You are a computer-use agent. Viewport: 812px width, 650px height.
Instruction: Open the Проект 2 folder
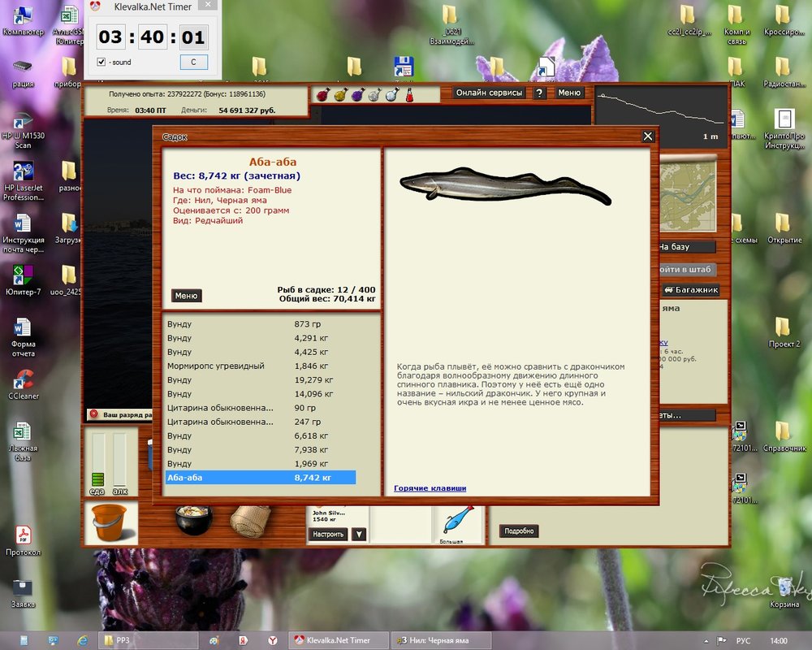[x=784, y=332]
